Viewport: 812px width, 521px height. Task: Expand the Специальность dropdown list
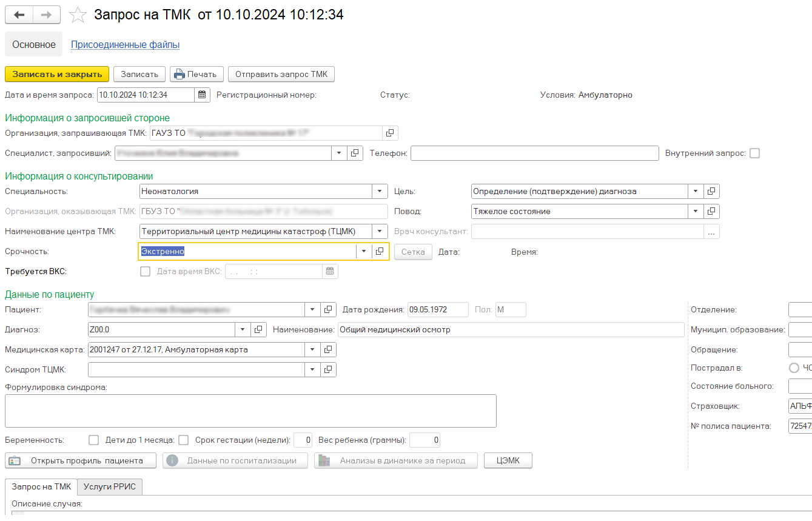pos(380,192)
